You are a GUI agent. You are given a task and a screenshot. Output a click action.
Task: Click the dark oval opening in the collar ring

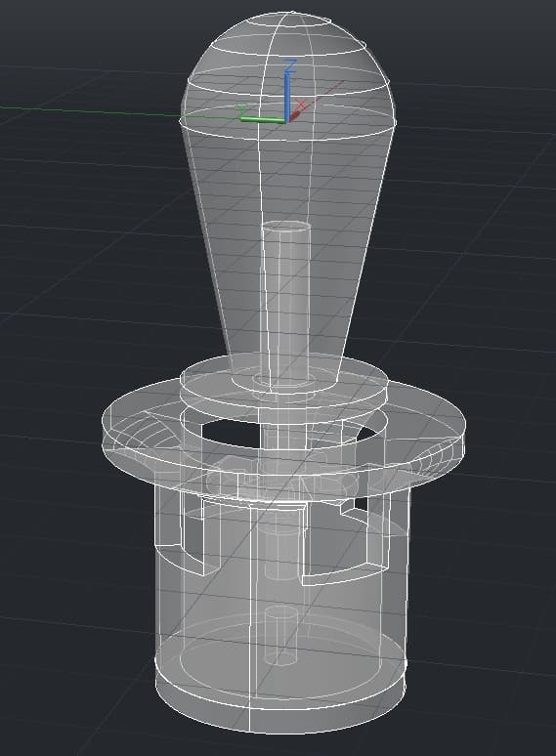coord(230,432)
